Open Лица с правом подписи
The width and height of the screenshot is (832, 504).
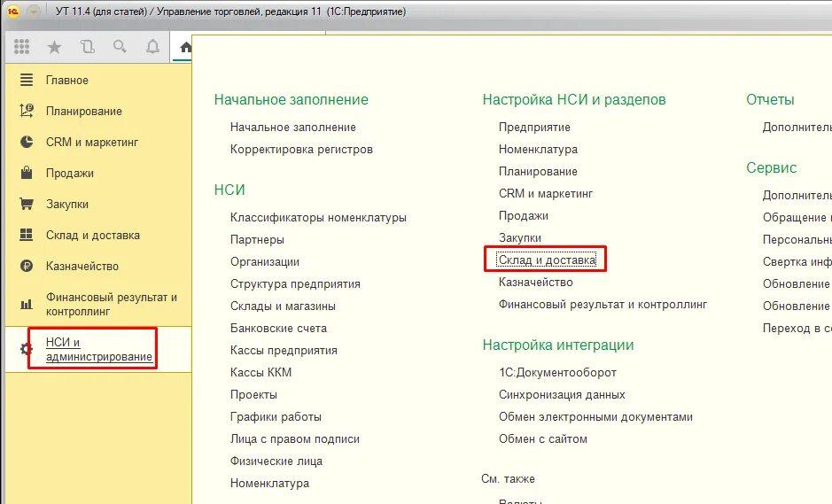coord(294,439)
